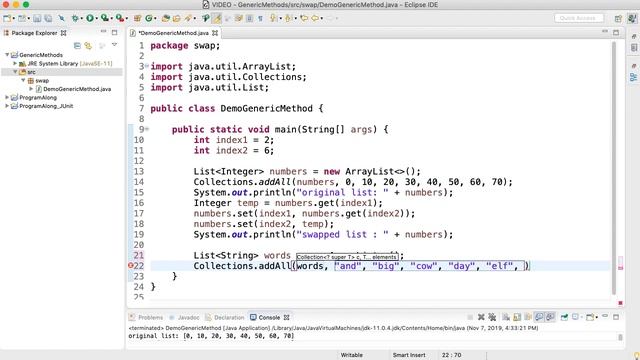Click the Coverage run toolbar icon
This screenshot has width=640, height=360.
tap(105, 18)
